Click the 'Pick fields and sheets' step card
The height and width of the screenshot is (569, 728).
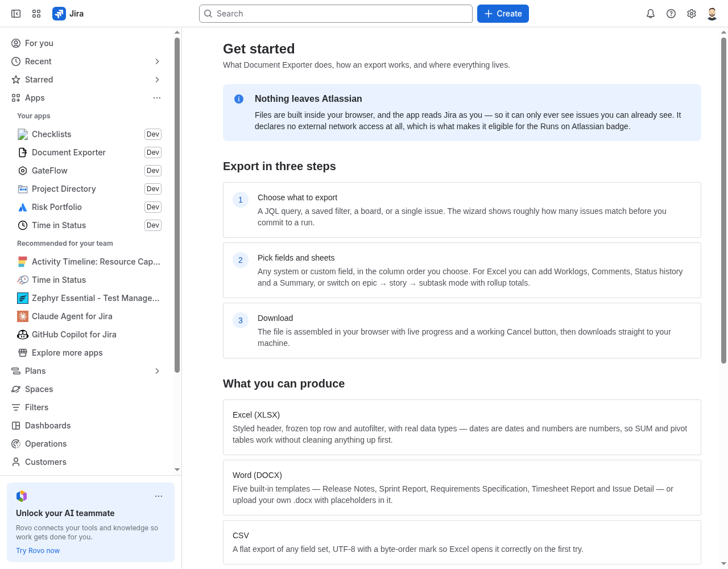tap(462, 270)
